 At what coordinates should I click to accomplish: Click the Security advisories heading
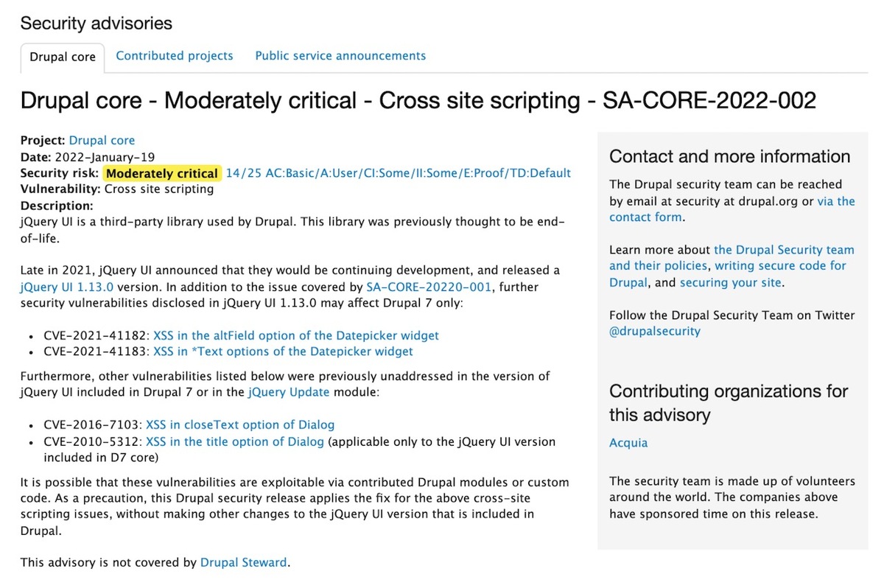(x=97, y=24)
